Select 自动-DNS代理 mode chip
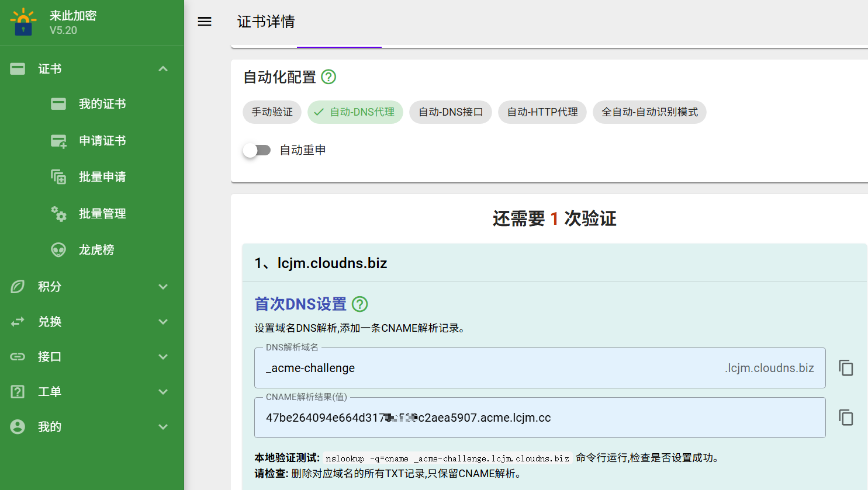 click(x=355, y=112)
